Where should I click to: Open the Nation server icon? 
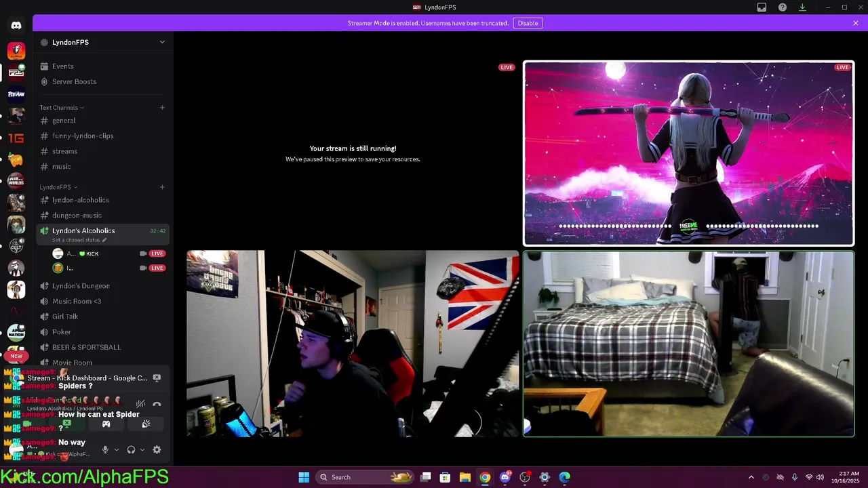coord(16,333)
